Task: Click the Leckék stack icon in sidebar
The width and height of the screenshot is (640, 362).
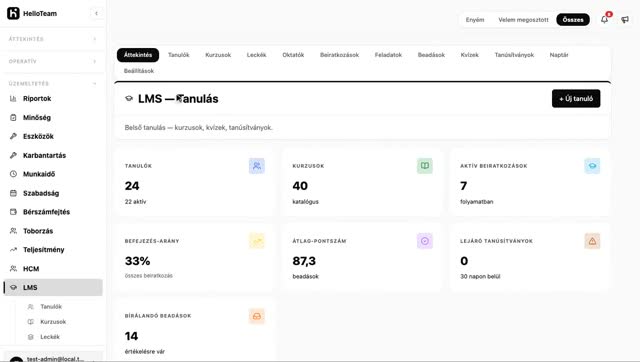Action: 31,337
